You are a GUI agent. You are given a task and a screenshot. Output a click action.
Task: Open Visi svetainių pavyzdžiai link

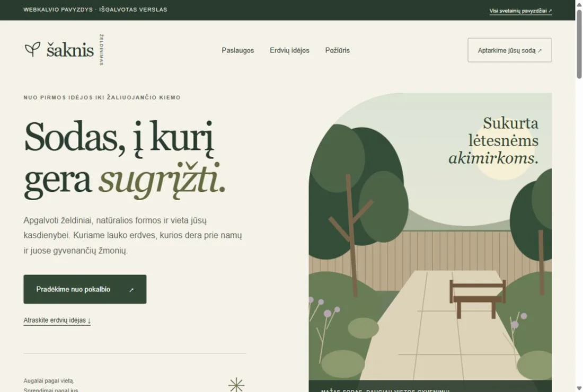pyautogui.click(x=520, y=11)
